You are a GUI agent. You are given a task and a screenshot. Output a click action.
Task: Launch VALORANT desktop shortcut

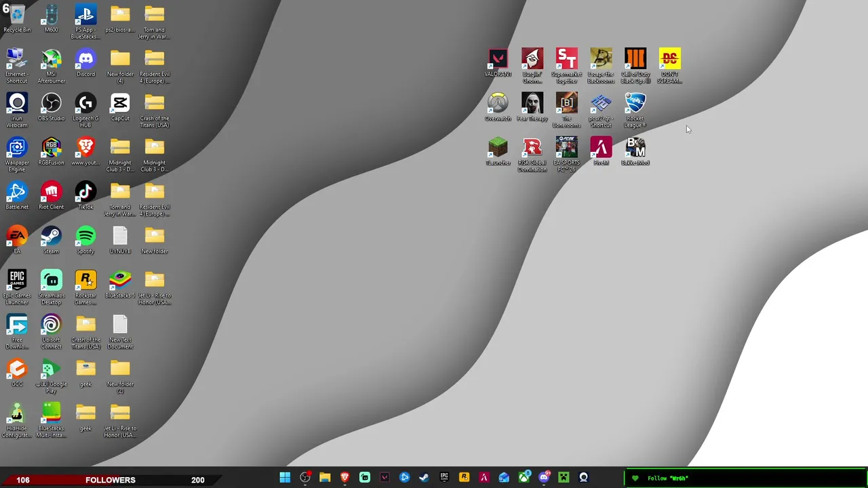498,62
